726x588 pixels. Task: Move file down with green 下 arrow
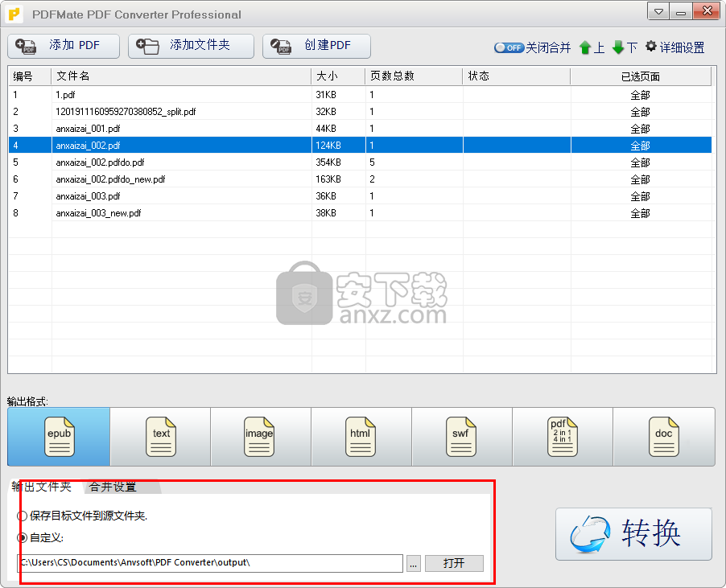click(625, 47)
